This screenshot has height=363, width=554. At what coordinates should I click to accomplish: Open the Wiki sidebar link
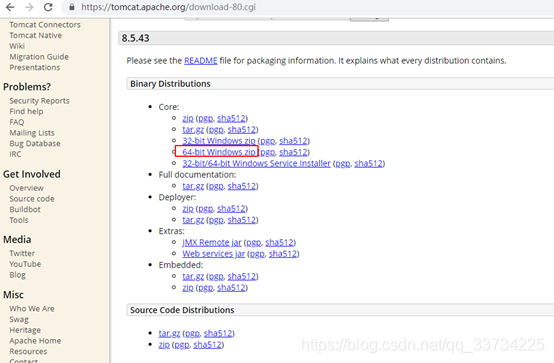click(17, 46)
